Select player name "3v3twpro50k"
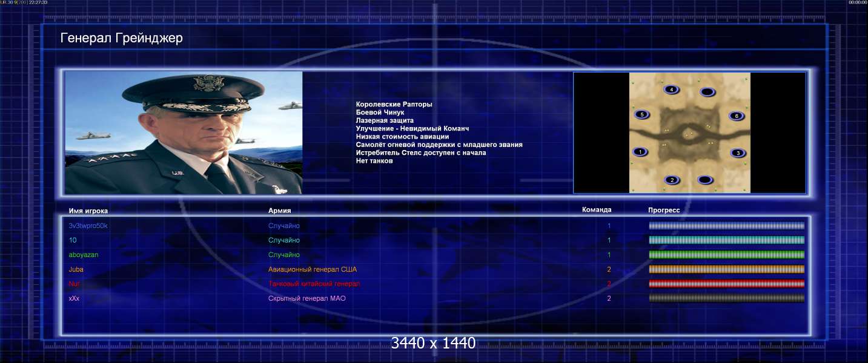Image resolution: width=868 pixels, height=363 pixels. tap(88, 226)
